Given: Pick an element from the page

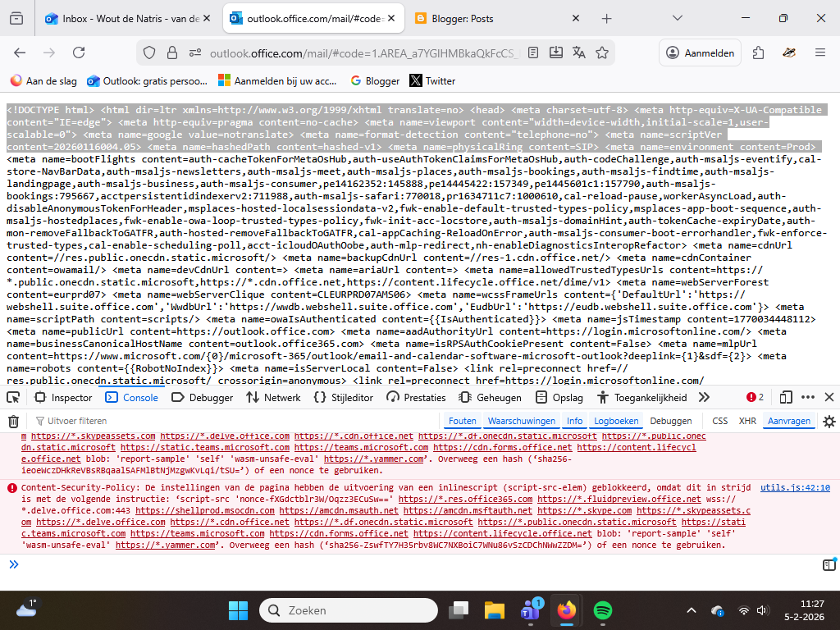Looking at the screenshot, I should (13, 398).
